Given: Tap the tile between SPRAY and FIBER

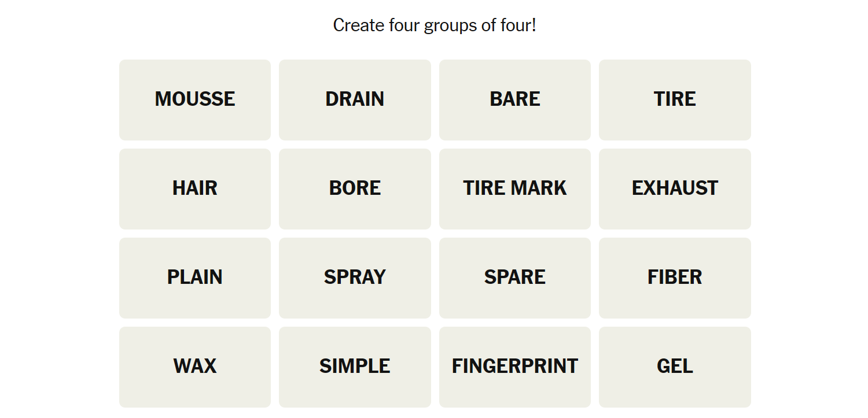Looking at the screenshot, I should tap(514, 278).
